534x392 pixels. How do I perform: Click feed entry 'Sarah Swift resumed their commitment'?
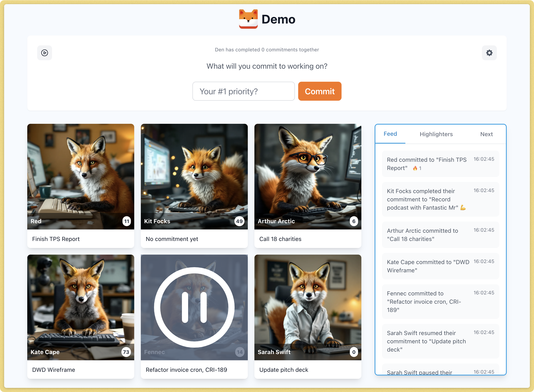(440, 341)
